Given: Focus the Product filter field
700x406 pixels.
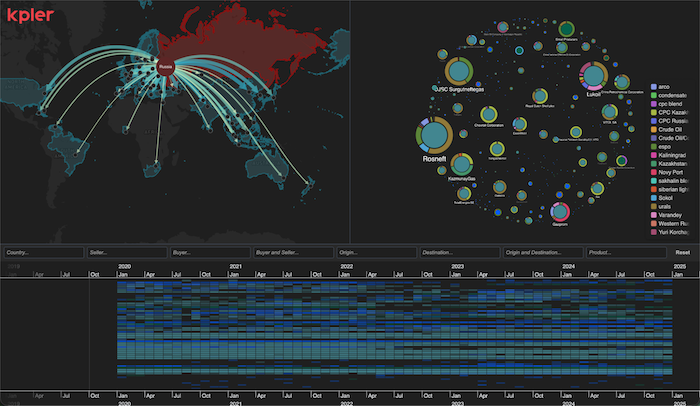Looking at the screenshot, I should 626,252.
